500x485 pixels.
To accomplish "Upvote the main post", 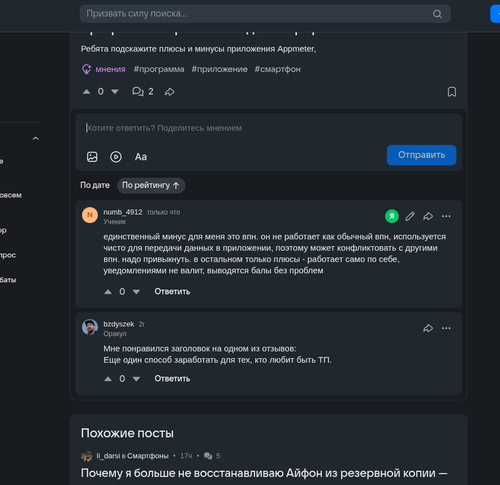I will click(x=87, y=92).
